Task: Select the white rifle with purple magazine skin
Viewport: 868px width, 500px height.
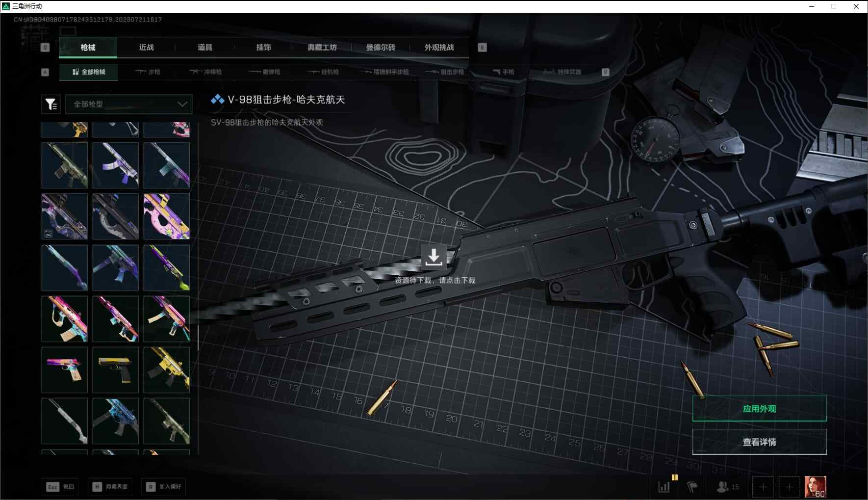Action: (x=116, y=165)
